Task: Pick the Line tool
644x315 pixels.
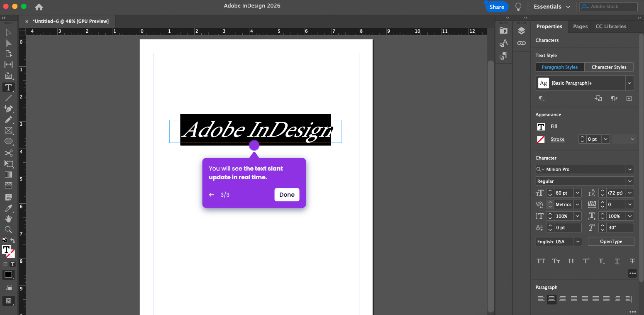Action: 8,98
